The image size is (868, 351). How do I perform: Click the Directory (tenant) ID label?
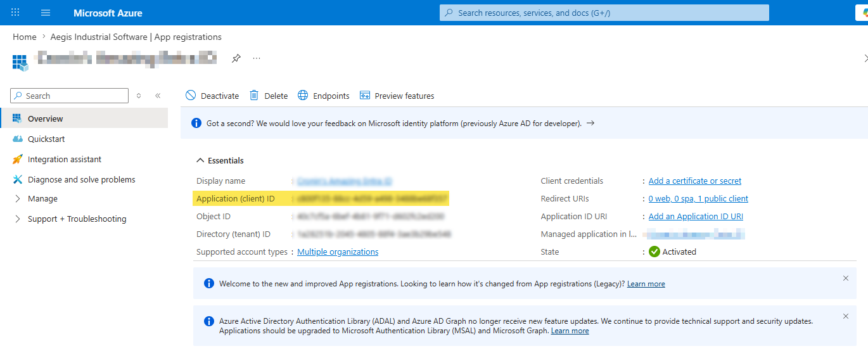click(x=233, y=234)
